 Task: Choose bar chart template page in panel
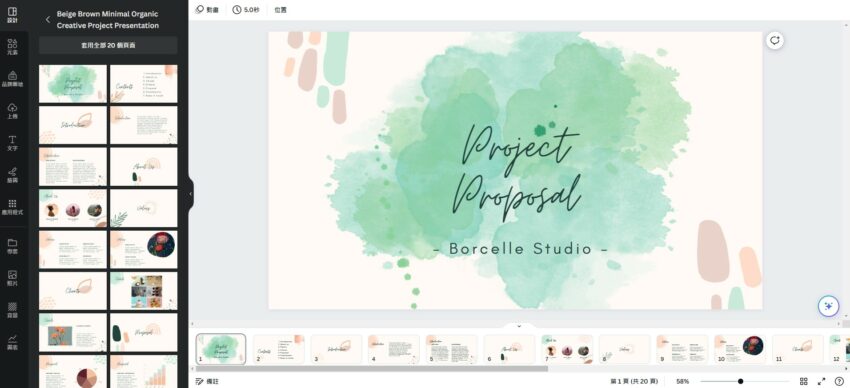pos(144,371)
